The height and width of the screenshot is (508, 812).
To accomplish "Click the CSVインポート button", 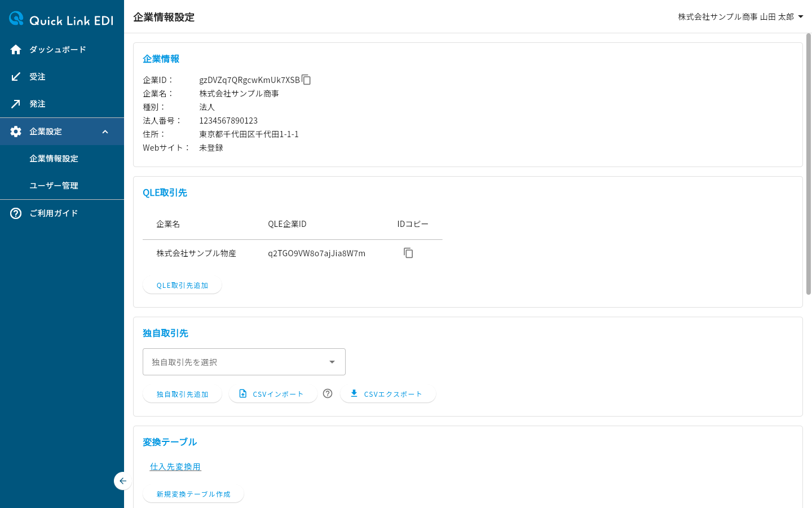I will [273, 395].
